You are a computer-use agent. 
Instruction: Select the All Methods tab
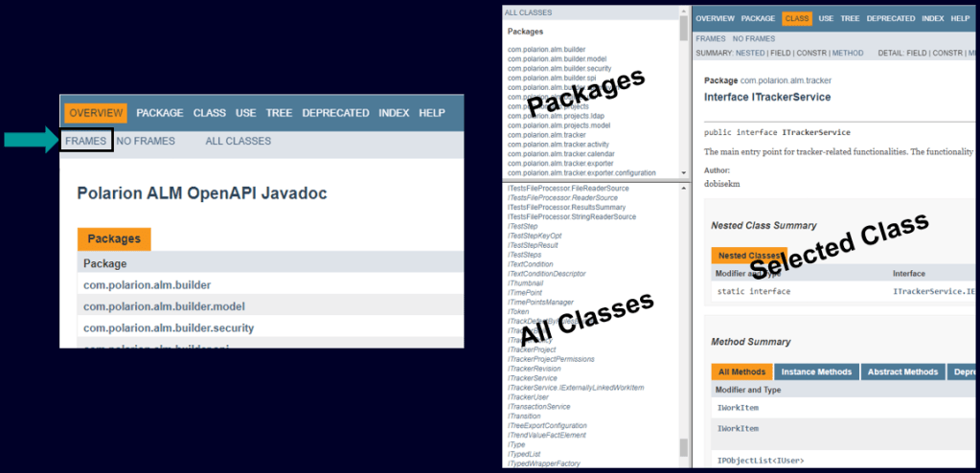point(741,372)
